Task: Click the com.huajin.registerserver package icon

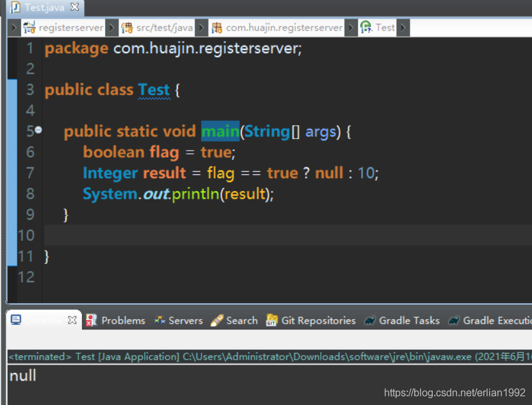Action: click(x=217, y=28)
